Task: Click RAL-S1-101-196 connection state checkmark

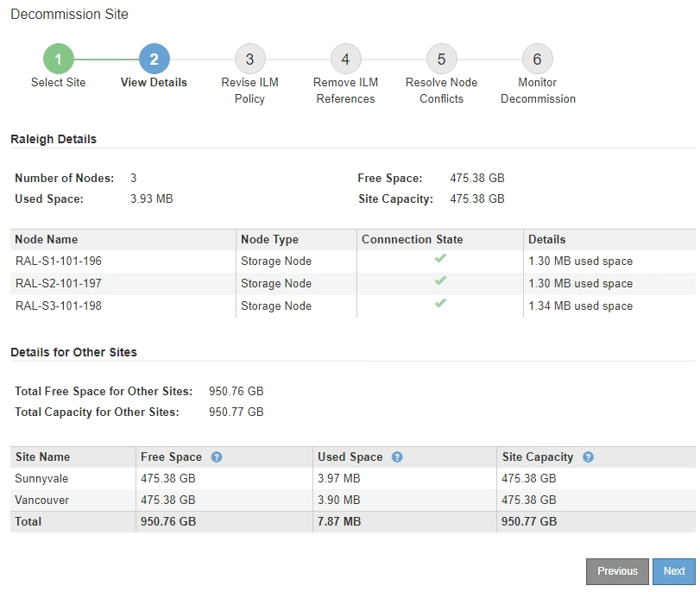Action: [440, 259]
